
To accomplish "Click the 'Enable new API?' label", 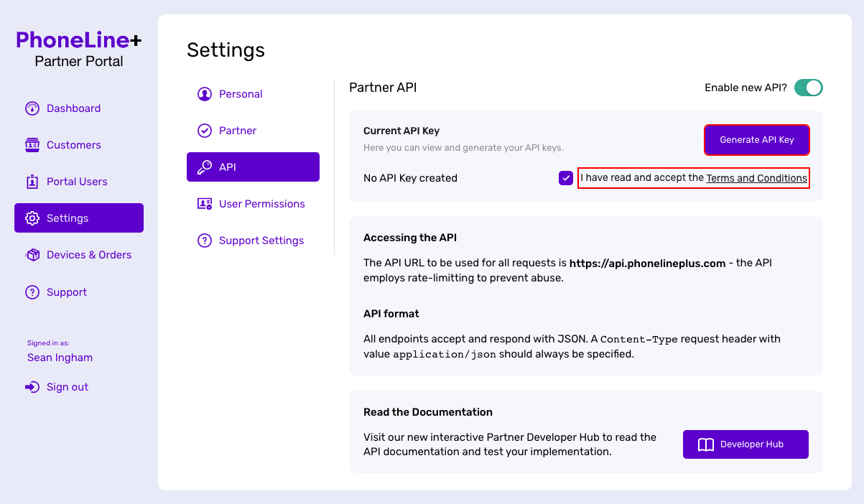I will pos(745,88).
